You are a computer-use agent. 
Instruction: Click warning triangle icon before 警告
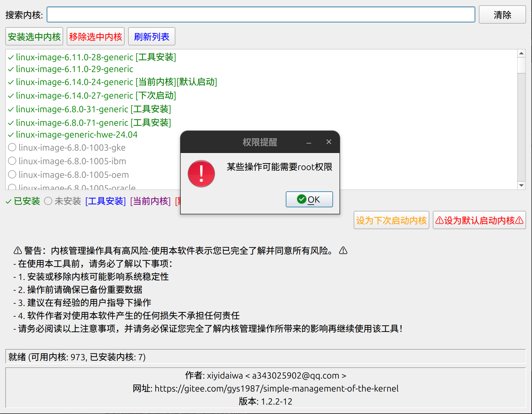click(18, 251)
